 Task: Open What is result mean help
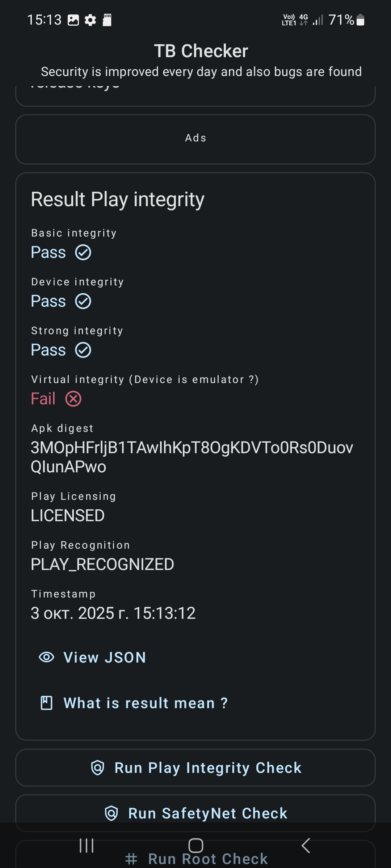pos(146,703)
